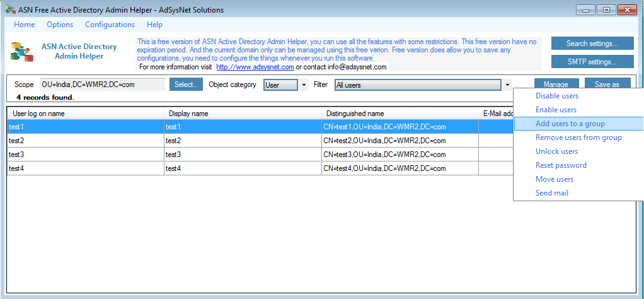Screen dimensions: 644x299
Task: Select the test2 user log on cell
Action: tap(86, 141)
